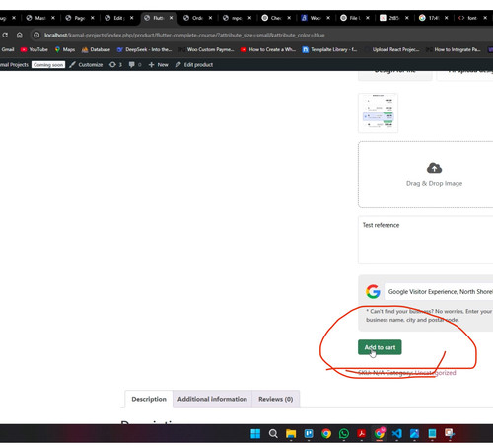The image size is (493, 448).
Task: Open the DeepSeek bookmark
Action: click(144, 49)
